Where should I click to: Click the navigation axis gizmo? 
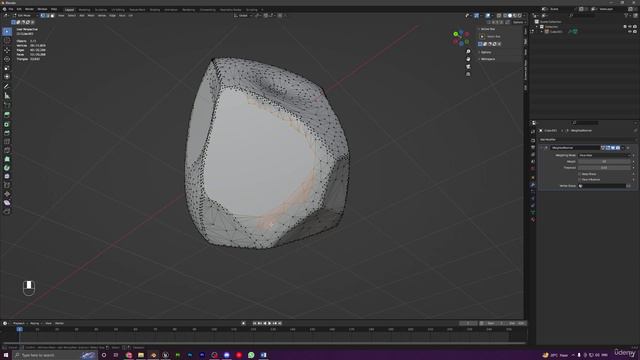pyautogui.click(x=461, y=38)
